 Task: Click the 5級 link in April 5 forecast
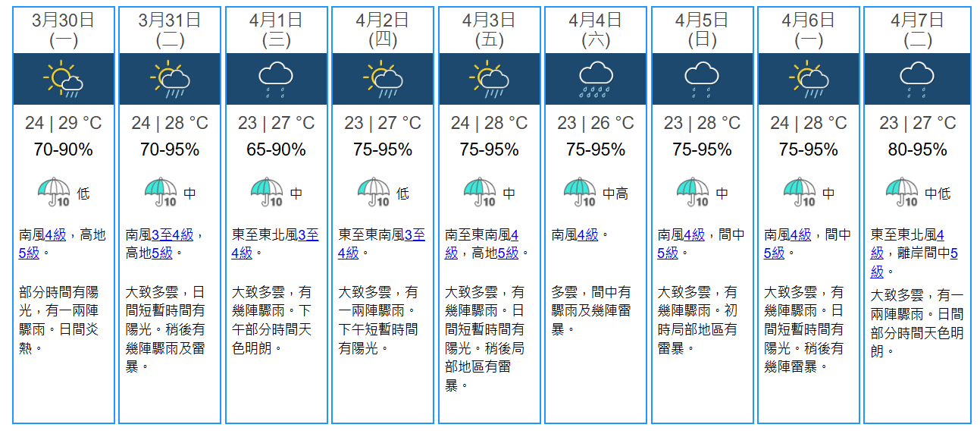pos(667,253)
